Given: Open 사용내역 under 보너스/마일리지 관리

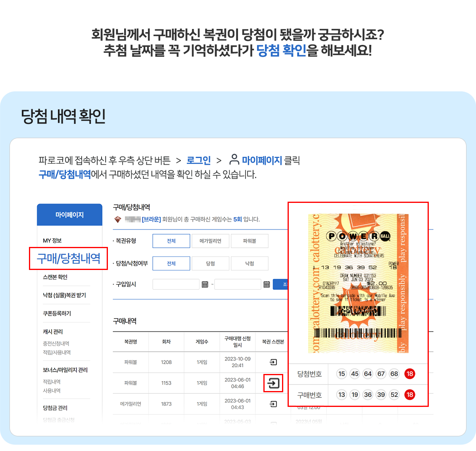Looking at the screenshot, I should coord(52,391).
